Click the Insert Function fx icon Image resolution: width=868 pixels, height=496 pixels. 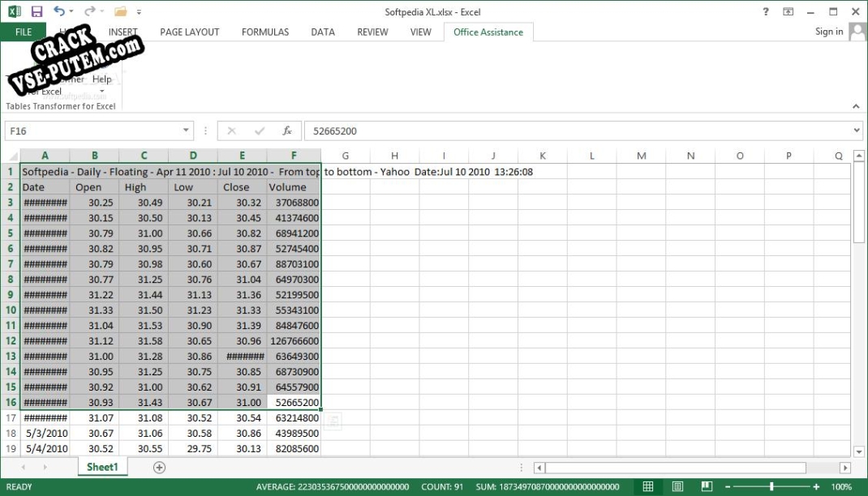click(286, 131)
